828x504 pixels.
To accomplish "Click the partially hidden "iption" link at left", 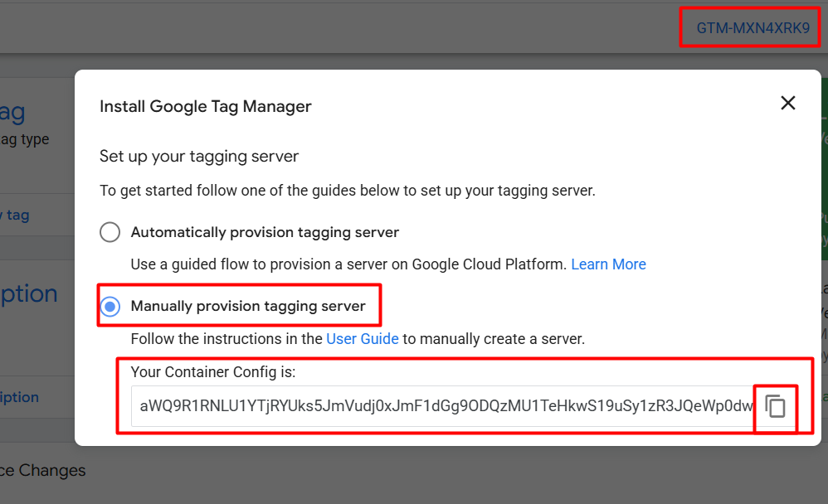I will tap(19, 398).
